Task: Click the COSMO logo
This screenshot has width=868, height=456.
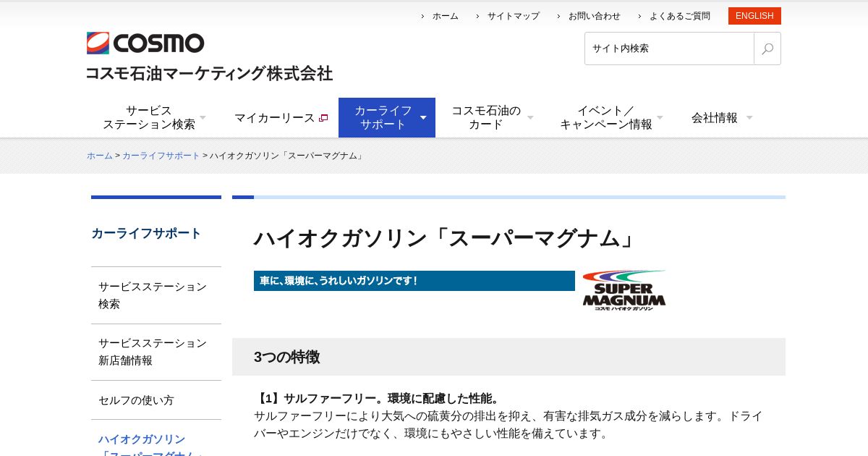Action: click(x=145, y=43)
